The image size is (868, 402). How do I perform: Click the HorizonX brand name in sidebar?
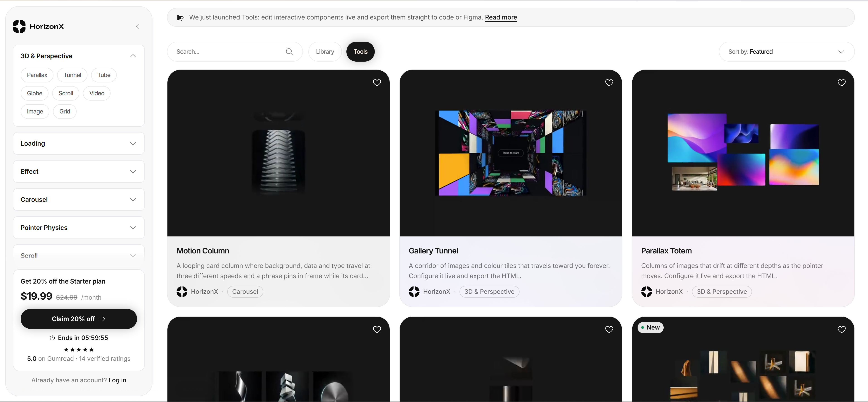point(46,26)
